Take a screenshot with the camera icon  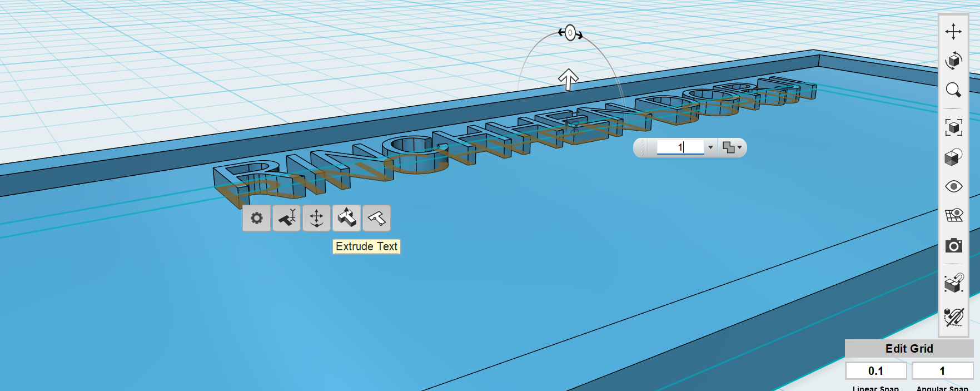tap(953, 245)
